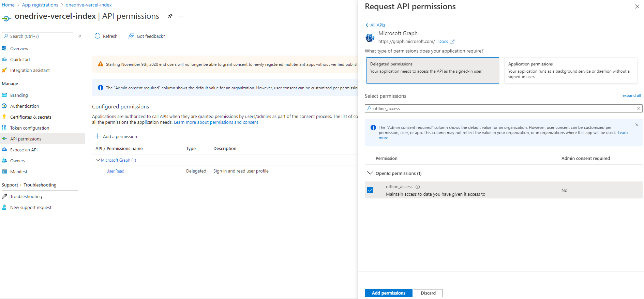Screen dimensions: 644x299
Task: Click the Overview sidebar icon
Action: pyautogui.click(x=4, y=48)
